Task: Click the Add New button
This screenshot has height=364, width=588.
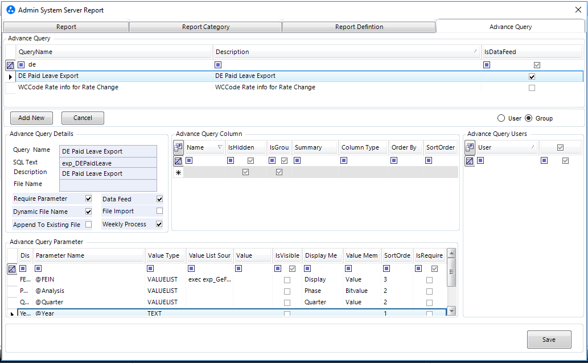Action: tap(31, 118)
